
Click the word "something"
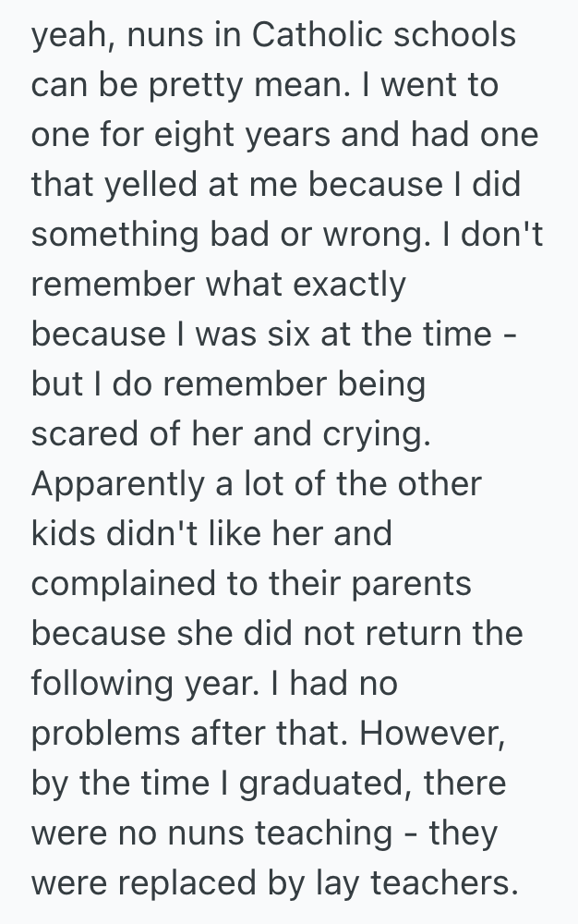[x=114, y=235]
